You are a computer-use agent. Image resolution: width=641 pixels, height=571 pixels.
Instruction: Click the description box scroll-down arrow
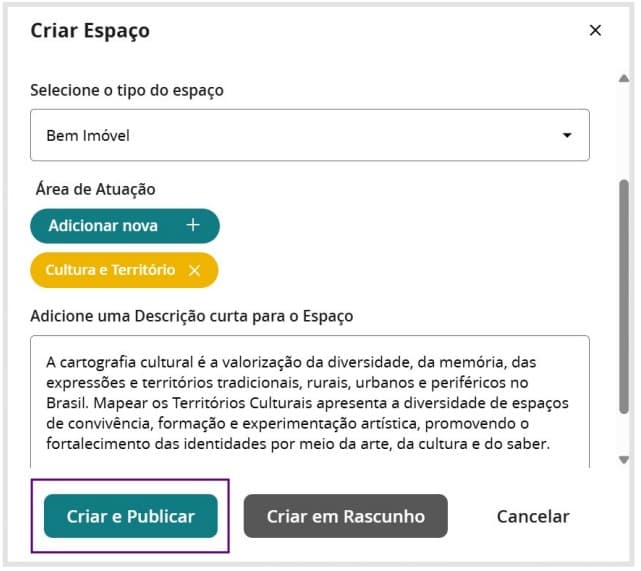624,459
